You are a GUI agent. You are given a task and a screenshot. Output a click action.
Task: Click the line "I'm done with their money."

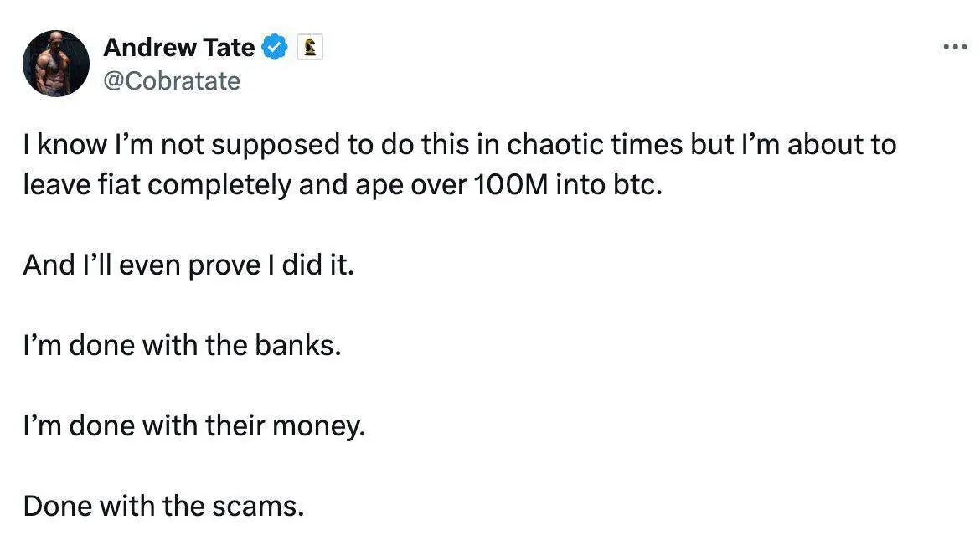(x=194, y=426)
